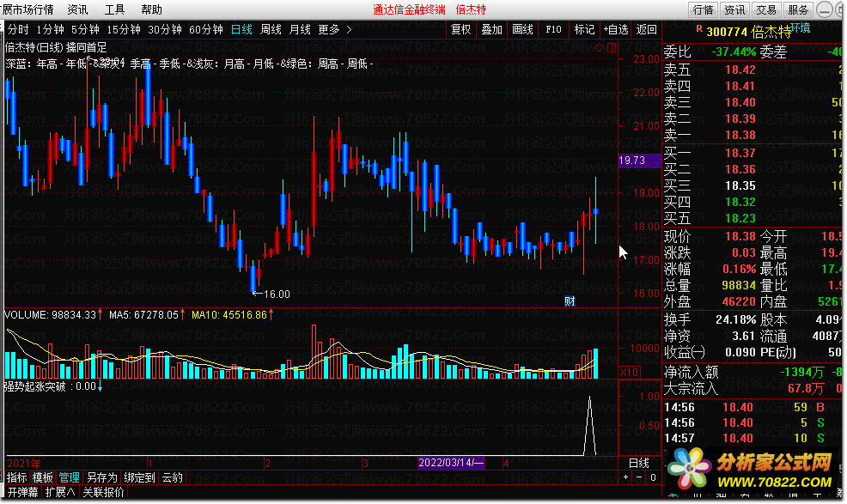Open the 服务 service button
Screen dimensions: 847x504
coord(798,9)
